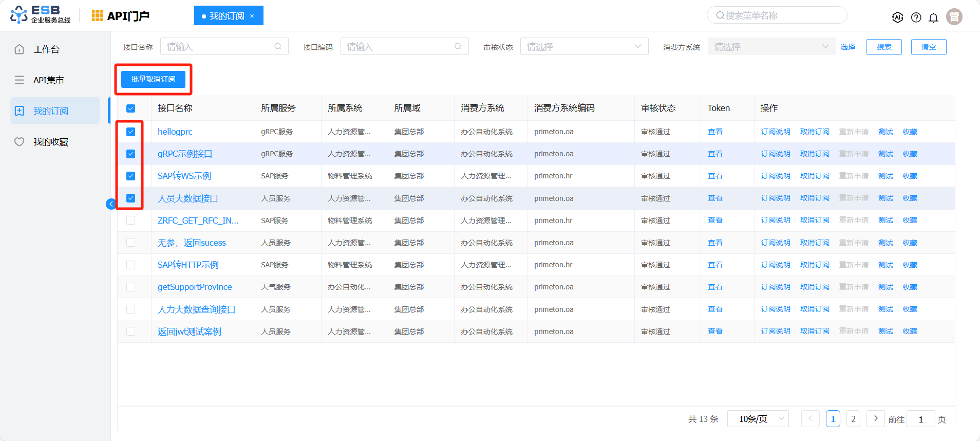Collapse the sidebar with arrow handle
The height and width of the screenshot is (441, 980).
[x=110, y=204]
